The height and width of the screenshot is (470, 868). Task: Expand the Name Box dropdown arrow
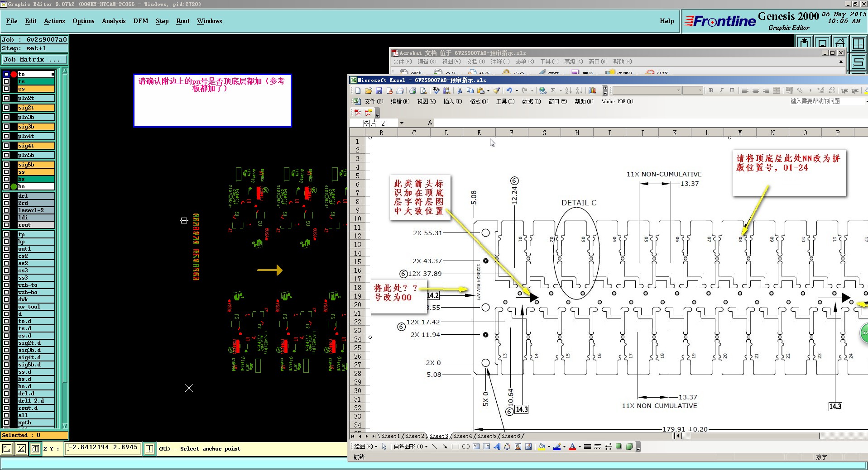pos(402,123)
